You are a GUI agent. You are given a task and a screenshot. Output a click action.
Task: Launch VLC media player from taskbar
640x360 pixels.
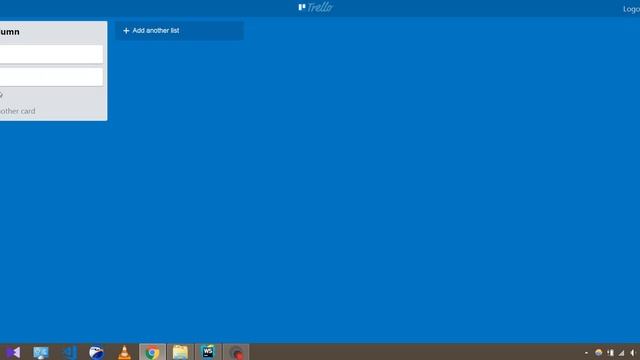[124, 352]
